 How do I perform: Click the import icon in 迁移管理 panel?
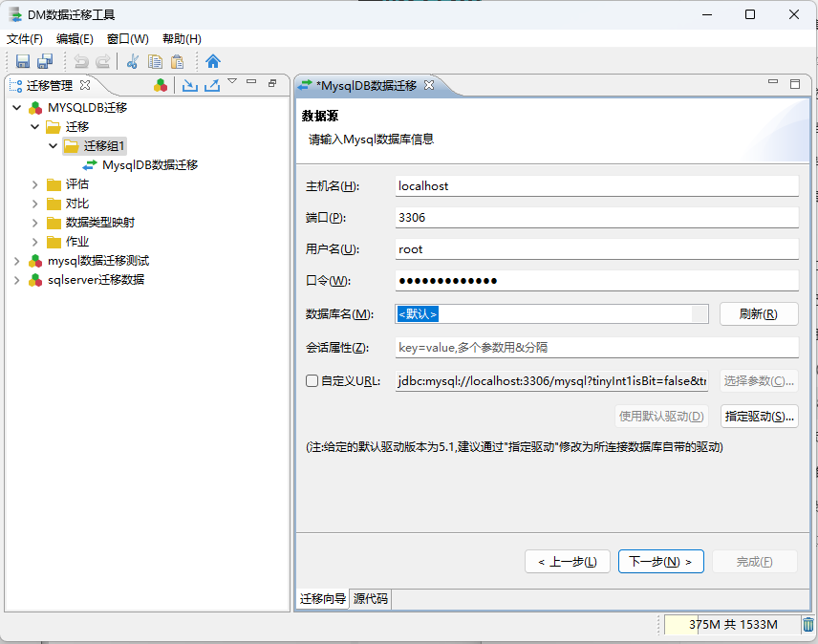coord(190,85)
